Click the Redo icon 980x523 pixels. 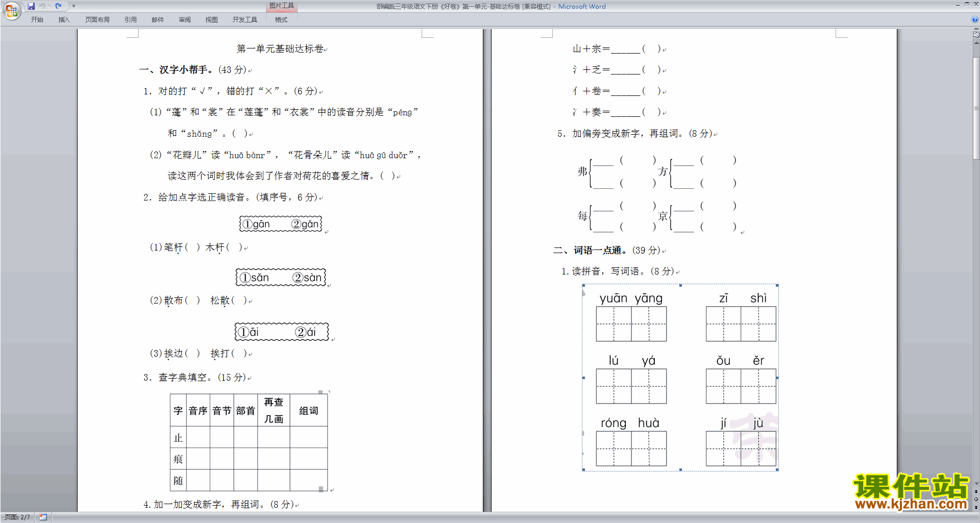(x=58, y=6)
